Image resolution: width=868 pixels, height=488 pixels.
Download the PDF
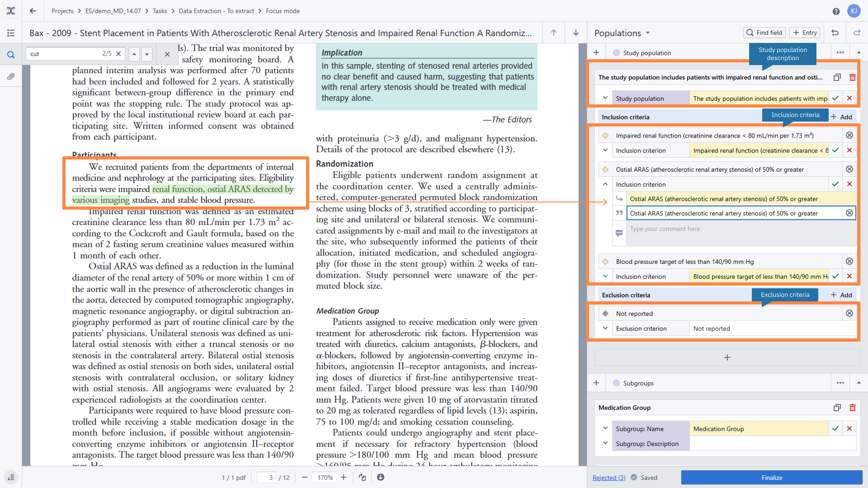coord(380,477)
